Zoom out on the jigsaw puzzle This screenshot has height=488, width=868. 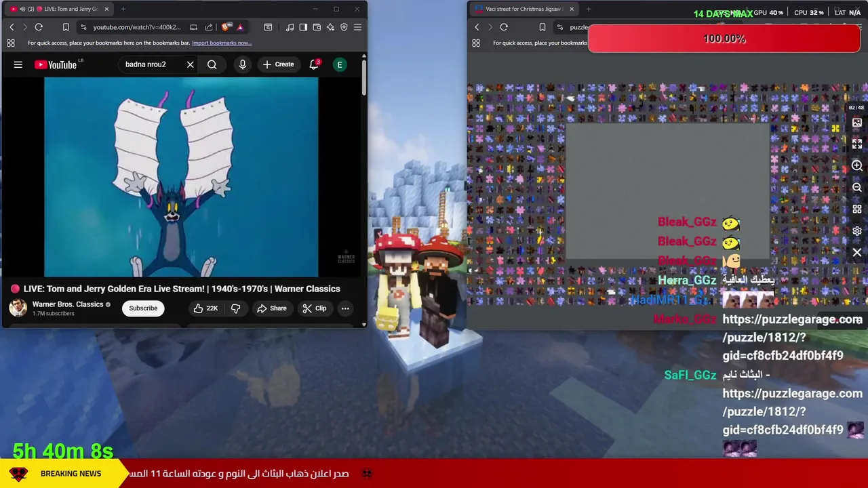pyautogui.click(x=857, y=188)
